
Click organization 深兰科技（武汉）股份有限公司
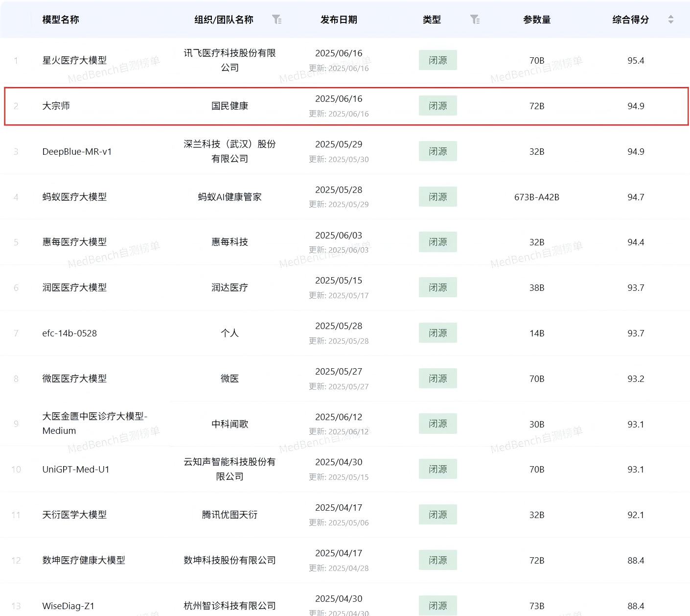coord(230,151)
